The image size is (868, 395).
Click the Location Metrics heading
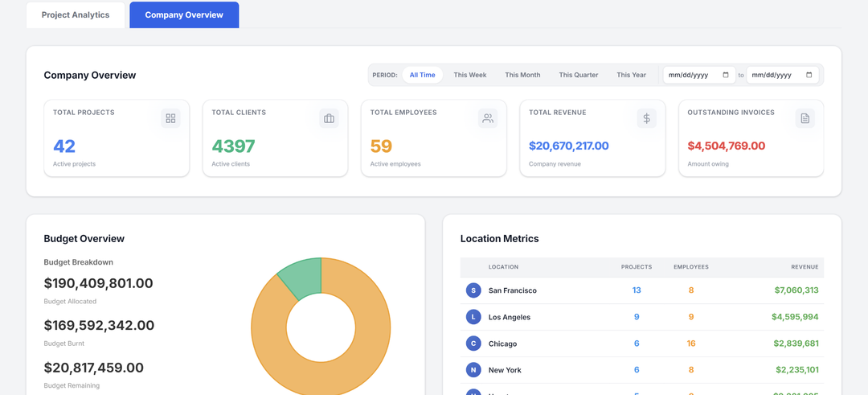(499, 239)
